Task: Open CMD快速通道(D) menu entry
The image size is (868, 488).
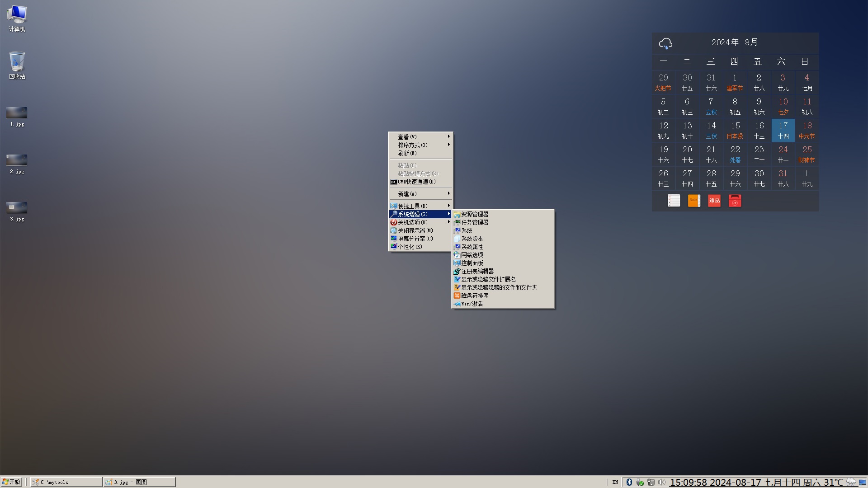Action: click(x=420, y=182)
